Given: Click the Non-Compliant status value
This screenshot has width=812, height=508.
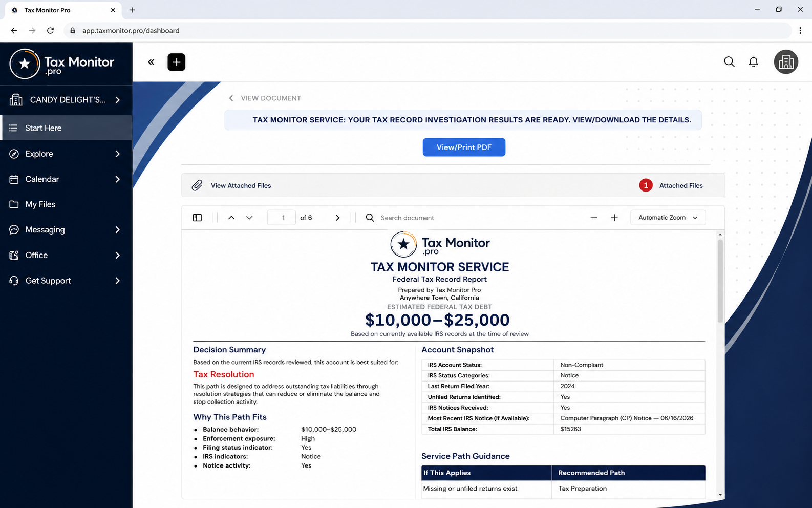Looking at the screenshot, I should tap(582, 365).
